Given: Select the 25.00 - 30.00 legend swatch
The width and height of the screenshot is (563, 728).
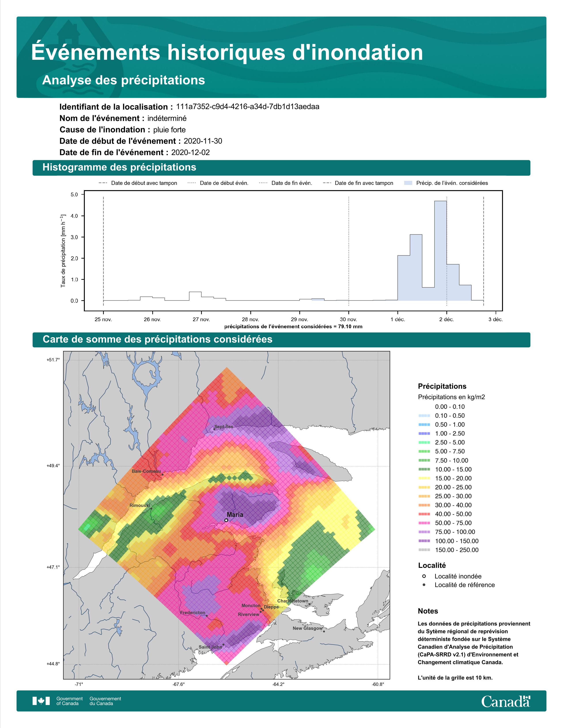Looking at the screenshot, I should (424, 496).
